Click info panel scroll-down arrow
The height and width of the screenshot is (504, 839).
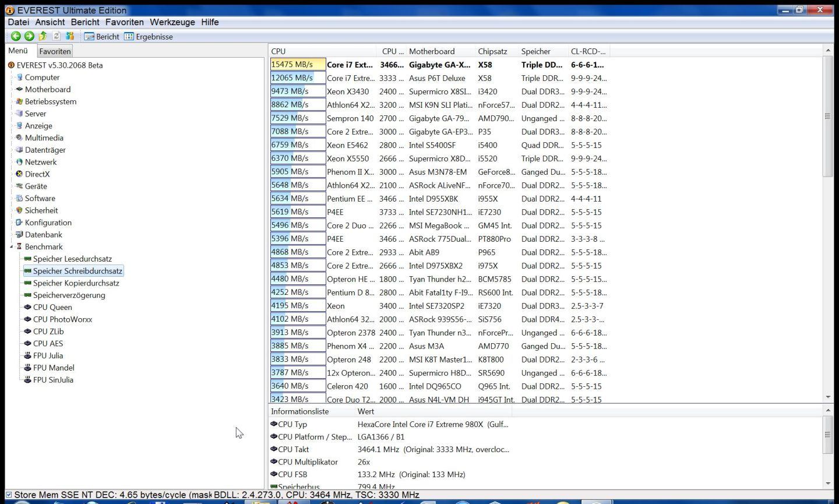point(828,484)
